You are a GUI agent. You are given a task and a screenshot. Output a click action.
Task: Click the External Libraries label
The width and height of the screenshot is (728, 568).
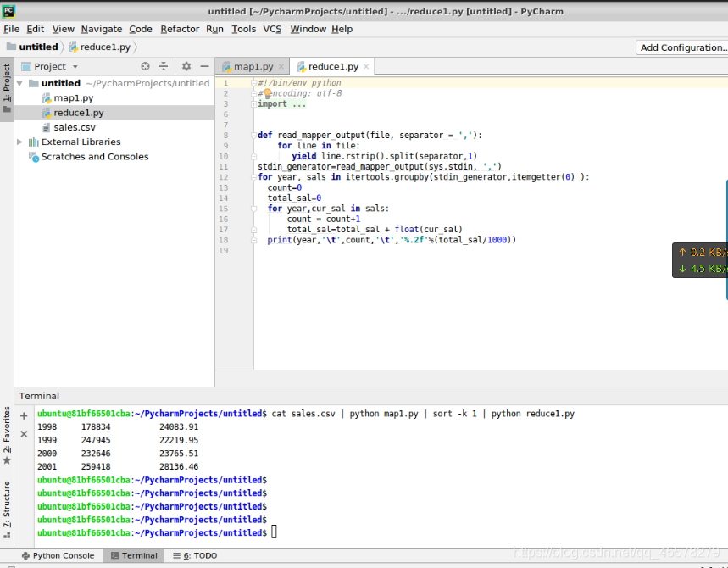coord(81,142)
